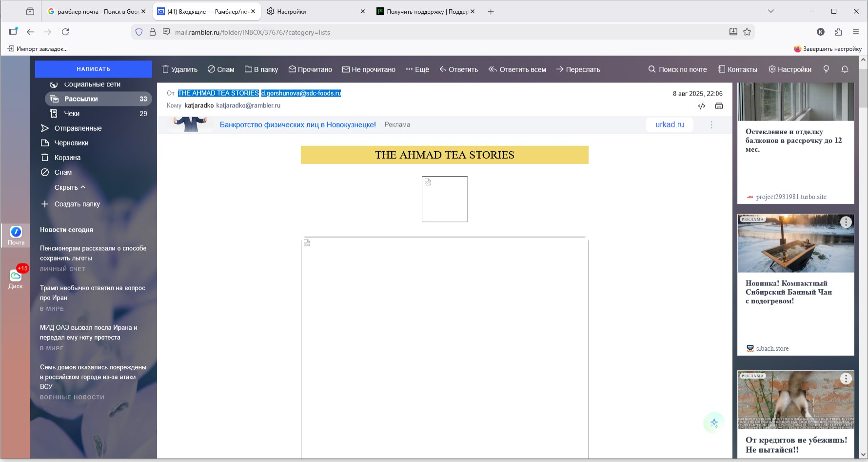Click Импорт закладок bookmarks import

pyautogui.click(x=38, y=49)
